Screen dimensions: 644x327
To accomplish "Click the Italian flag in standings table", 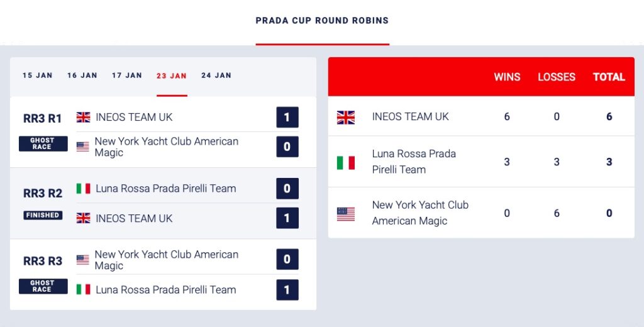I will [x=346, y=162].
